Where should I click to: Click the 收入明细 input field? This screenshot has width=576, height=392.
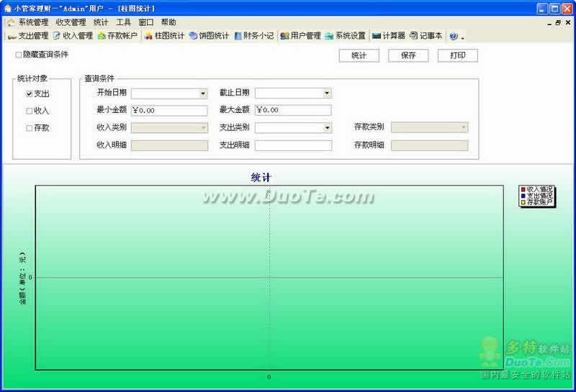point(169,145)
